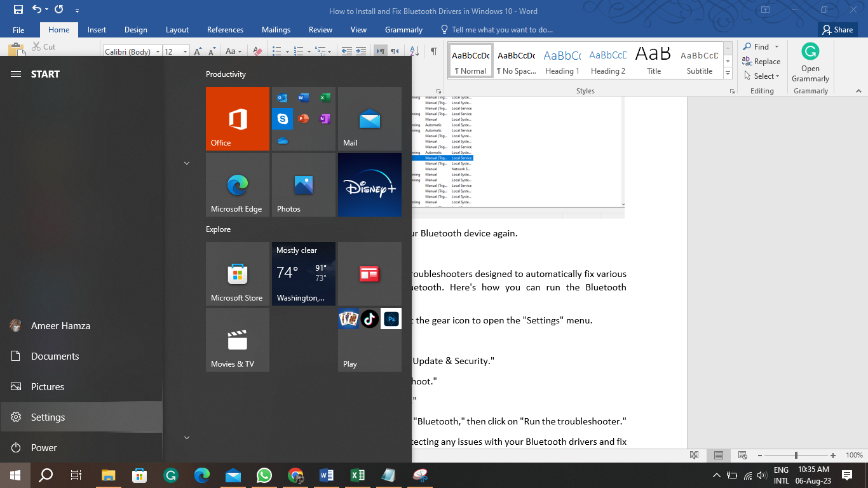This screenshot has width=868, height=488.
Task: Toggle right-to-left text direction button
Action: coord(395,51)
